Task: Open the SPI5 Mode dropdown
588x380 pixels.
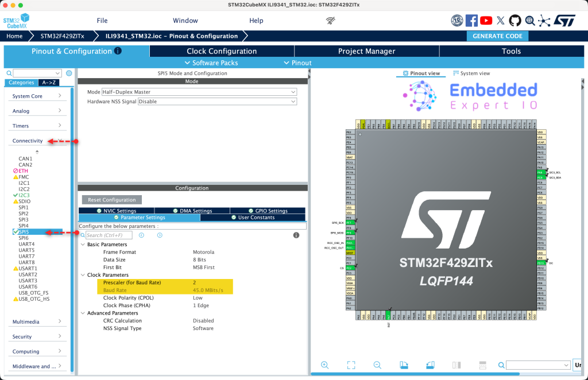Action: pyautogui.click(x=199, y=92)
